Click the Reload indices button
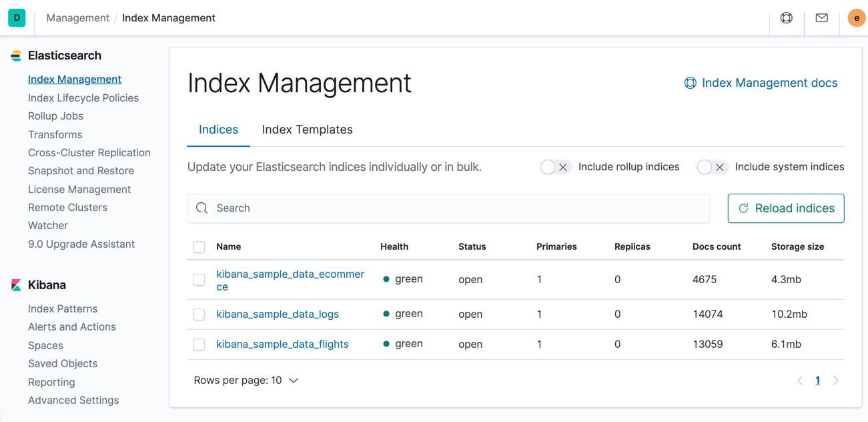This screenshot has height=422, width=868. click(785, 208)
